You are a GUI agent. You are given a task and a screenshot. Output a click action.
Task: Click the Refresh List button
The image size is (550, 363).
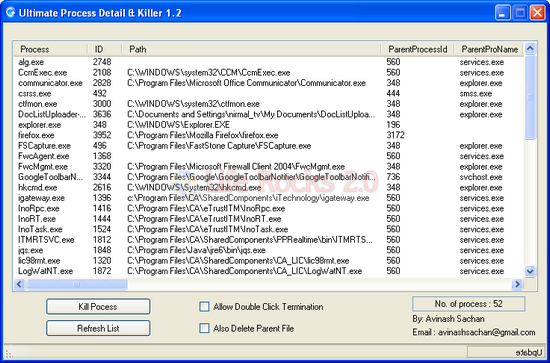[98, 328]
